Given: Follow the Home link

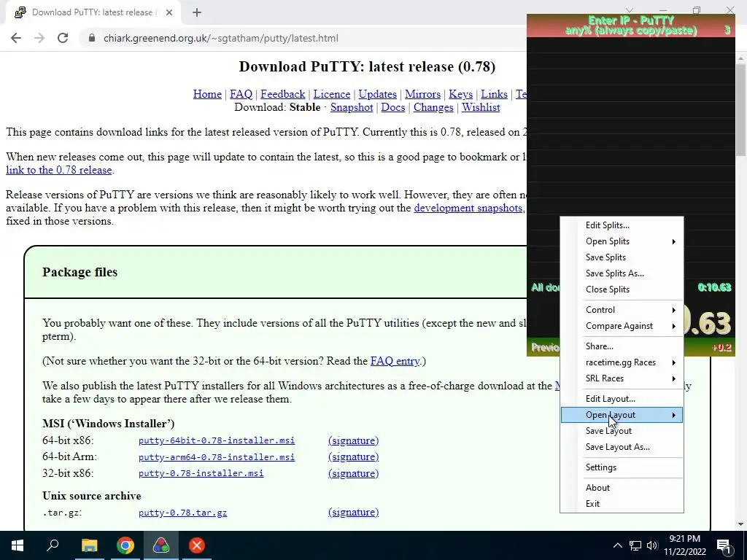Looking at the screenshot, I should point(207,94).
